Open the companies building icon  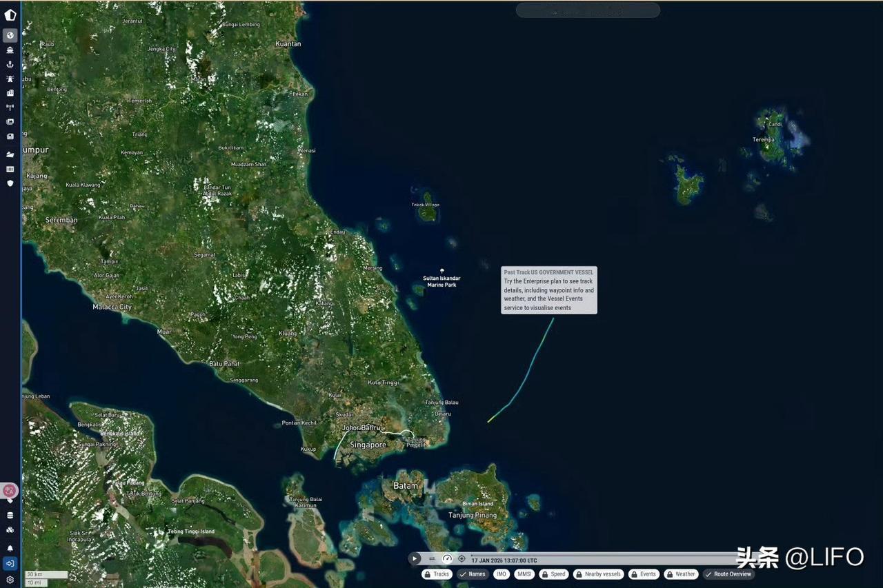(x=10, y=93)
